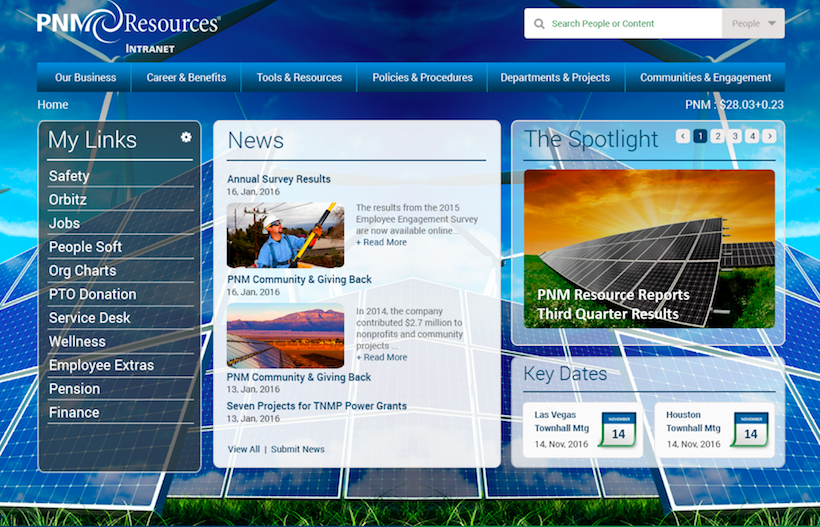820x527 pixels.
Task: Open the Tools & Resources menu
Action: click(299, 77)
